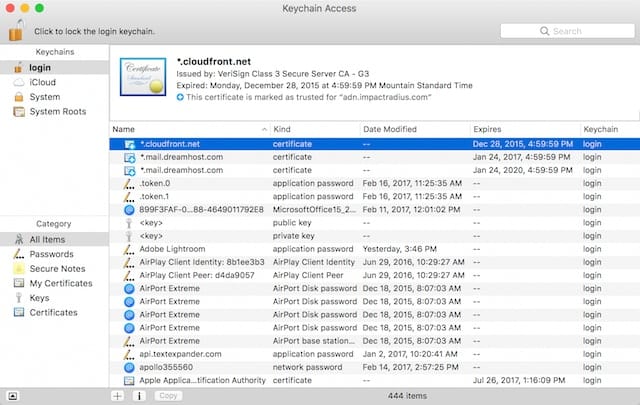Show the Passwords category
The image size is (640, 405).
tap(50, 255)
